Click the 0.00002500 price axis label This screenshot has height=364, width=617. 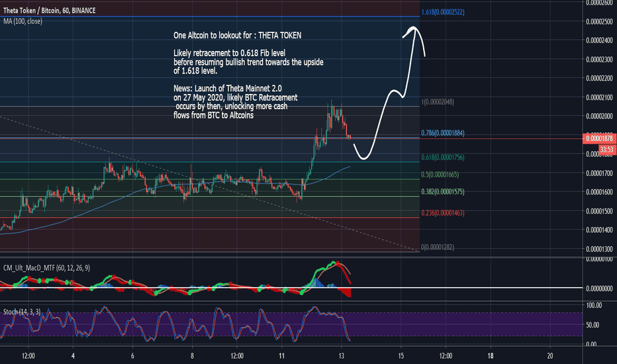tap(599, 22)
